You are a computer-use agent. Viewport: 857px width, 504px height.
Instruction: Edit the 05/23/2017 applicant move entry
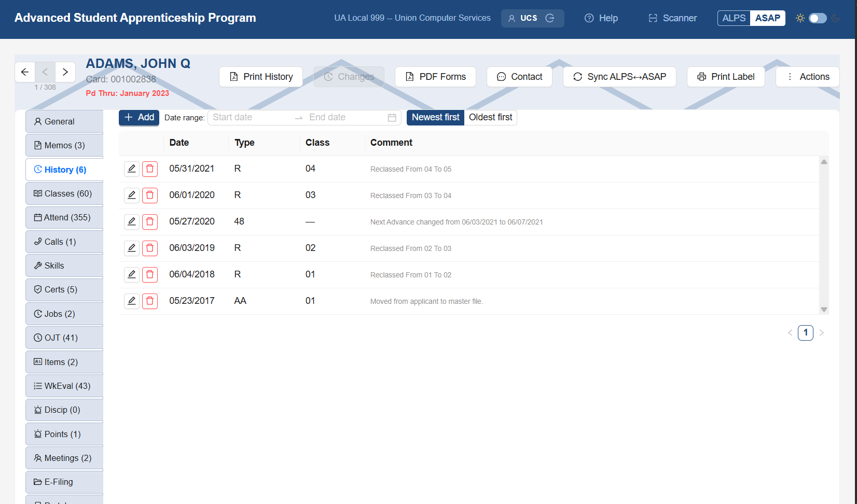pyautogui.click(x=132, y=301)
